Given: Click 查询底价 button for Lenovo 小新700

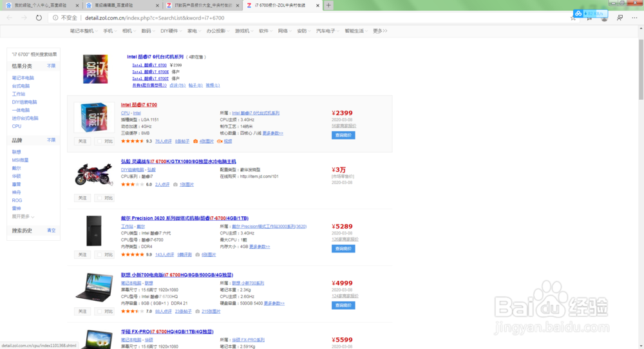Looking at the screenshot, I should 343,305.
